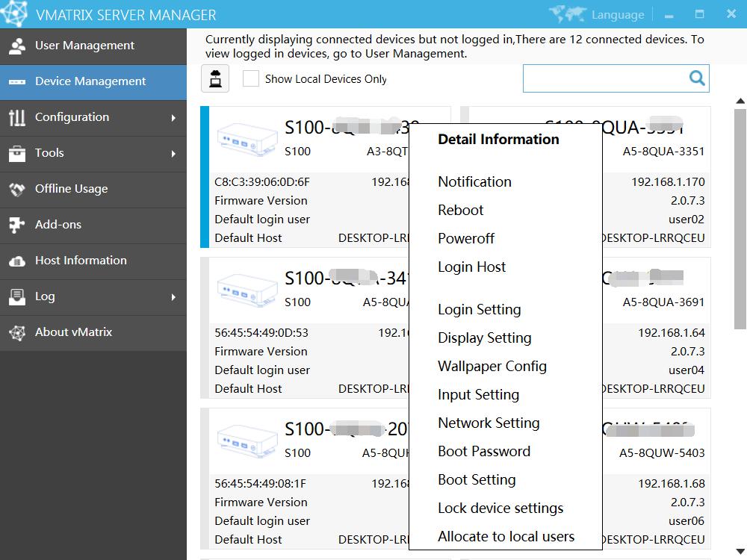Open User Management from the sidebar icon
This screenshot has width=747, height=560.
point(17,46)
